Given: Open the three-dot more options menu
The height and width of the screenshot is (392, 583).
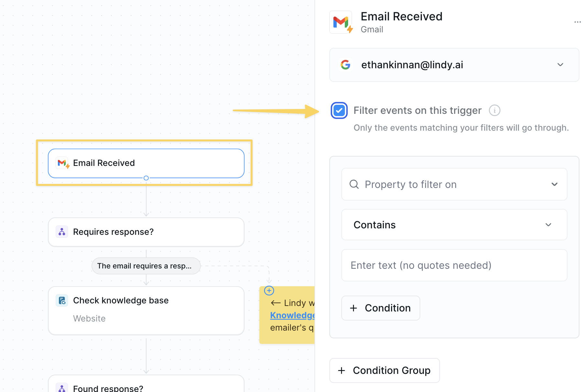Looking at the screenshot, I should tap(577, 22).
